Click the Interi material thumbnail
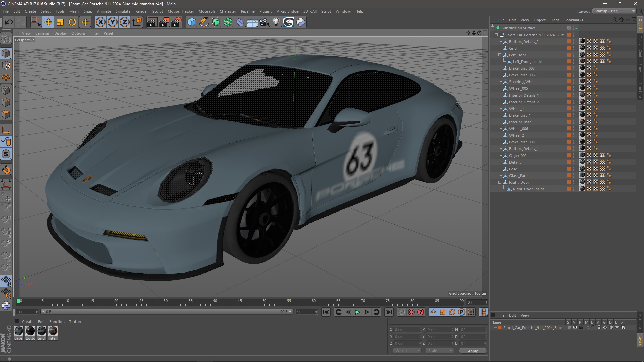The width and height of the screenshot is (644, 362). click(53, 331)
